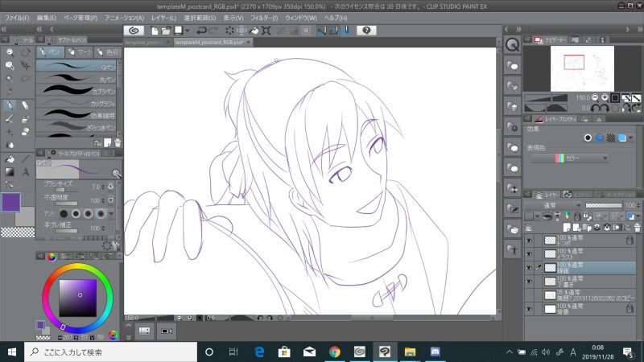Click the clear/delete sparkle icon

tap(229, 31)
